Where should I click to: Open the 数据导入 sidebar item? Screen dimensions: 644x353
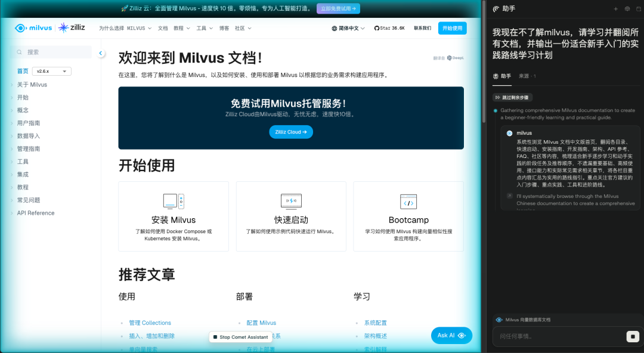pyautogui.click(x=29, y=136)
